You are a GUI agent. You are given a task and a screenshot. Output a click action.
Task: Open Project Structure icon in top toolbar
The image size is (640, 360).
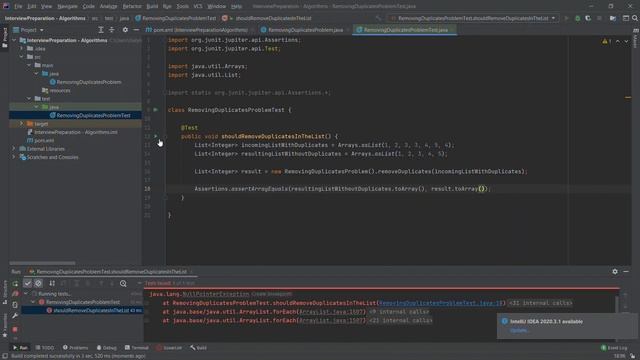(x=613, y=18)
